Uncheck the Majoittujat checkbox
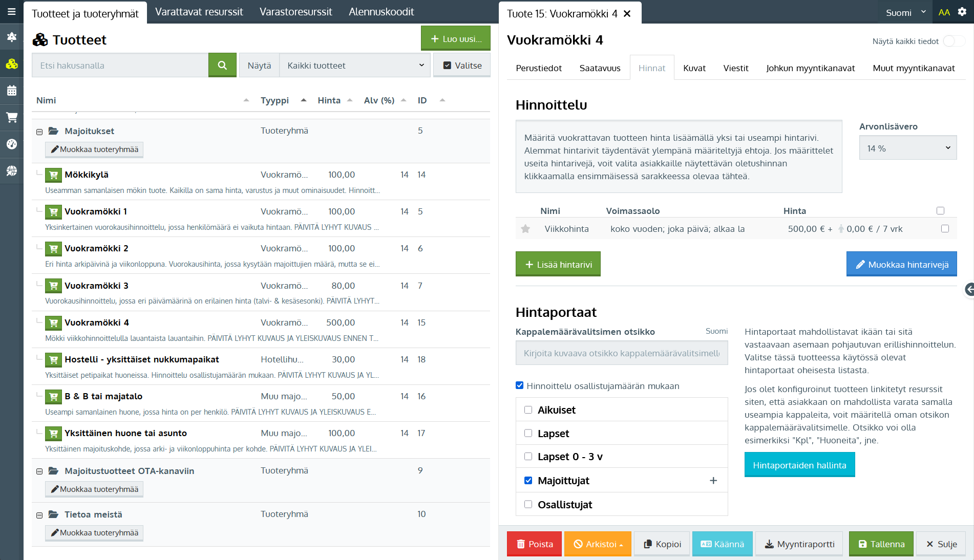This screenshot has width=974, height=560. point(528,480)
